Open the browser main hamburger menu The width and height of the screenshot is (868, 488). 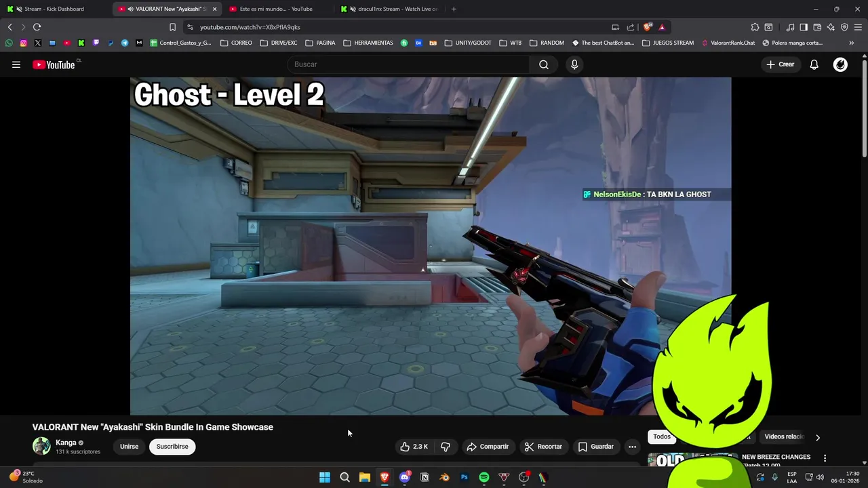pyautogui.click(x=858, y=27)
